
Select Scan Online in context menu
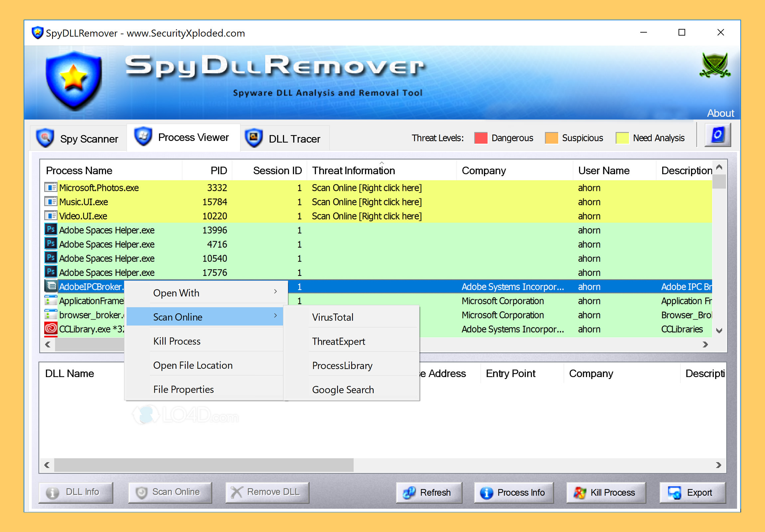pos(205,317)
